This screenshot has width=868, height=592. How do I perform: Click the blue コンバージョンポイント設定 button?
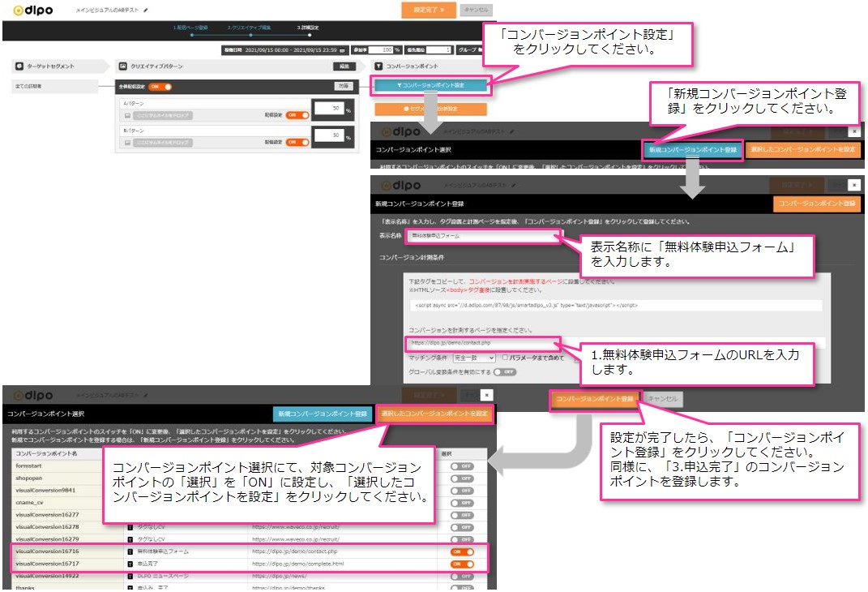[430, 85]
